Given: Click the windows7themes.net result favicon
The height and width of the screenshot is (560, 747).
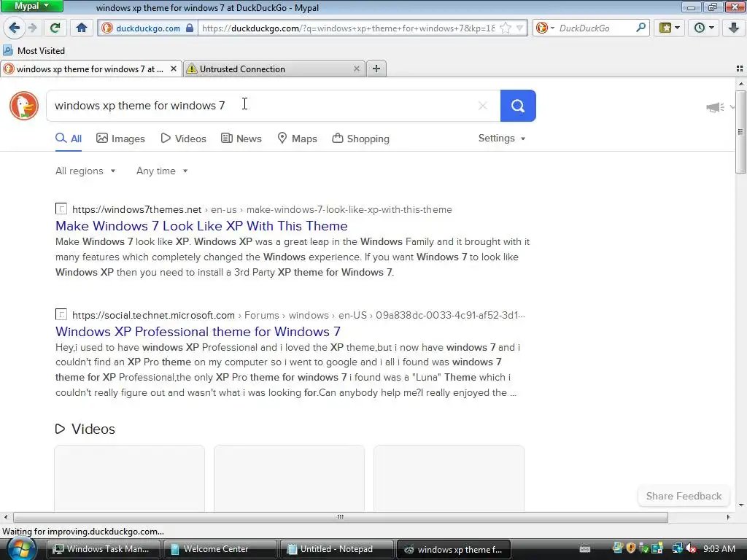Looking at the screenshot, I should pyautogui.click(x=61, y=209).
